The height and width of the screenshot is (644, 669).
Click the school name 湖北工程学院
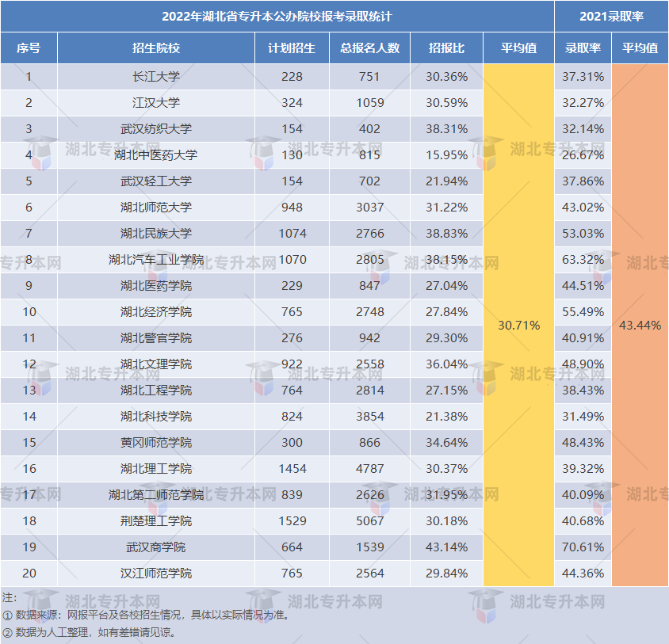click(156, 391)
